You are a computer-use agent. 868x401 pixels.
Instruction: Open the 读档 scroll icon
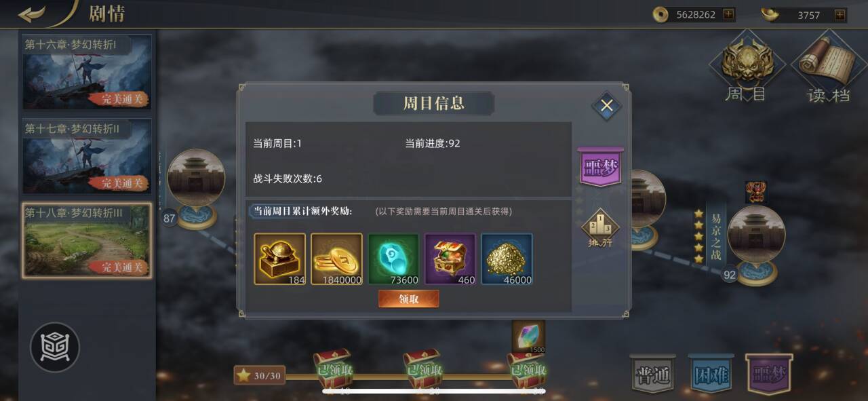[x=827, y=69]
